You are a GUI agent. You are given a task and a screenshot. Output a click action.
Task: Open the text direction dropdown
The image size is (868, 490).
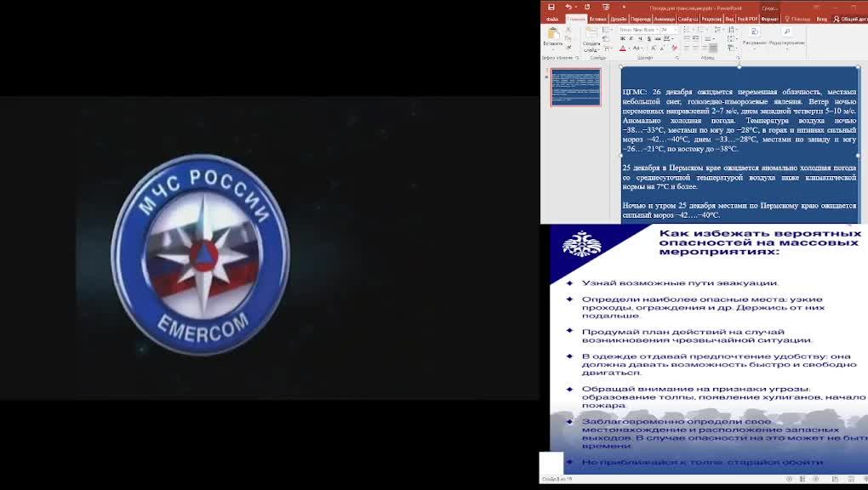tap(733, 29)
